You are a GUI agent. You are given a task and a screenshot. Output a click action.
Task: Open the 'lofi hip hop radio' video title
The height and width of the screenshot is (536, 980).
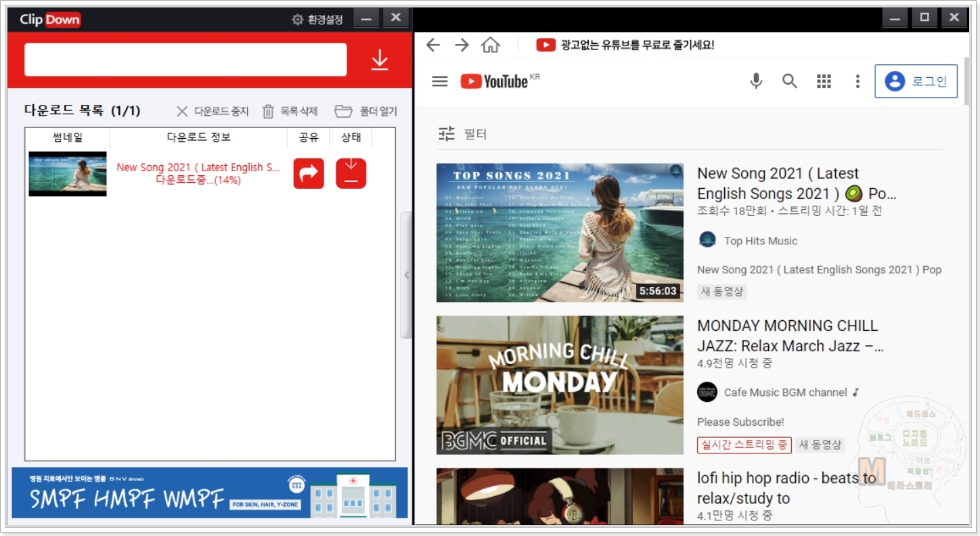coord(786,488)
